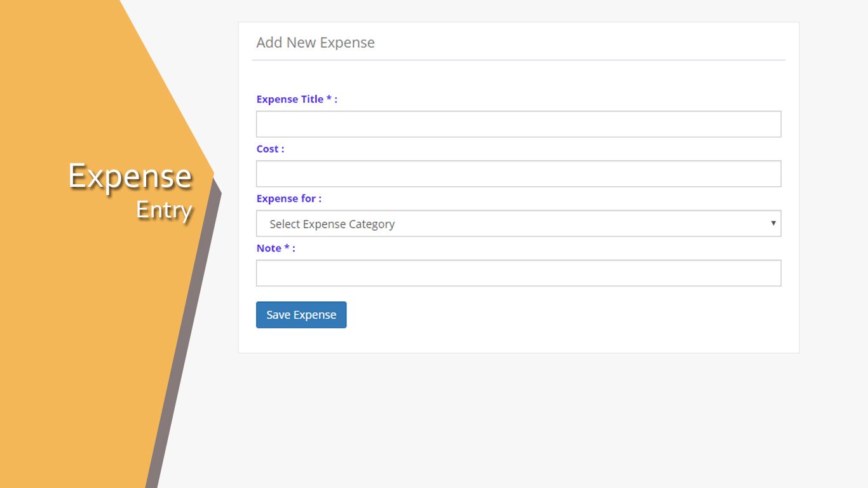
Task: Click the divider line under form heading
Action: 518,60
